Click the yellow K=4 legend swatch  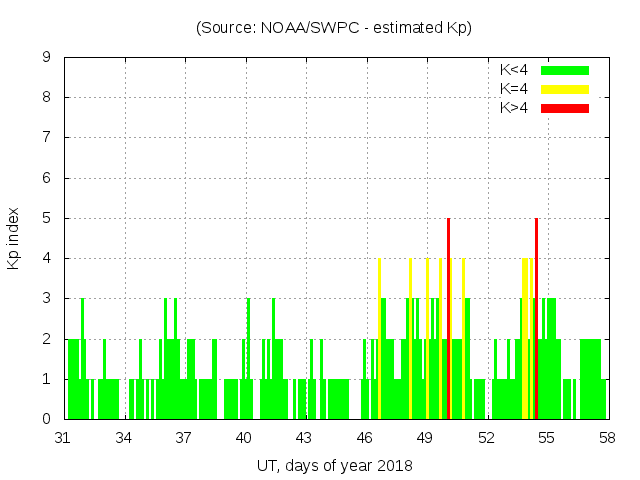565,89
